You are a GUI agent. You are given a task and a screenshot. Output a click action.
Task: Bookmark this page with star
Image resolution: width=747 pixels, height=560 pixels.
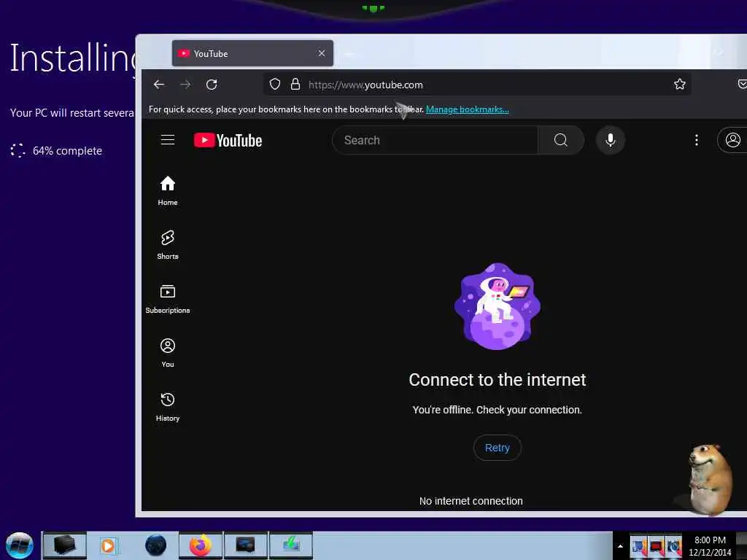point(680,85)
